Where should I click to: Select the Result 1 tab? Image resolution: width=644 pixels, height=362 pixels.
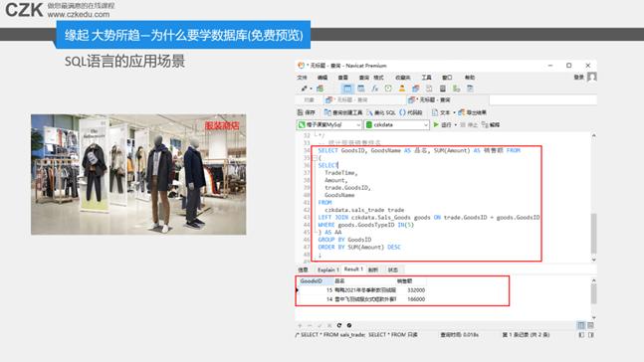pyautogui.click(x=353, y=270)
